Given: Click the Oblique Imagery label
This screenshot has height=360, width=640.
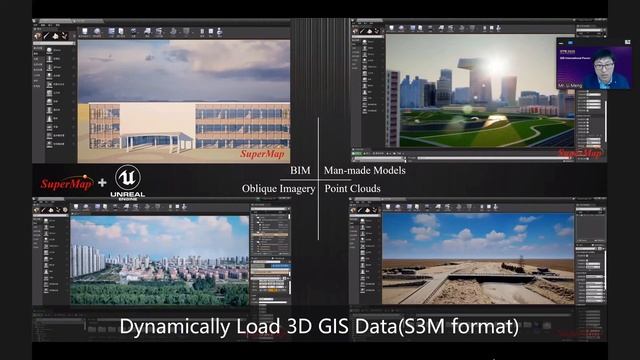Looking at the screenshot, I should click(278, 189).
